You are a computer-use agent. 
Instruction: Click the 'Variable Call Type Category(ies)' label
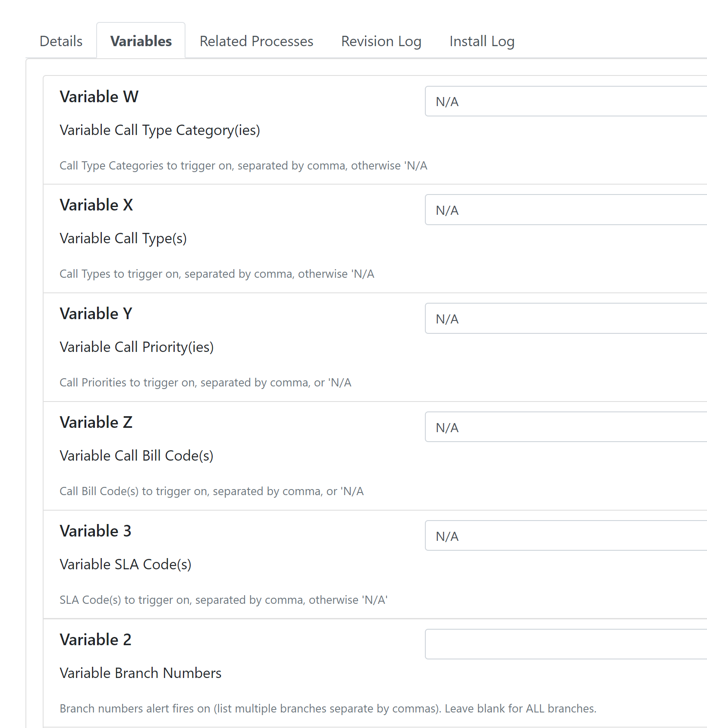[x=160, y=130]
